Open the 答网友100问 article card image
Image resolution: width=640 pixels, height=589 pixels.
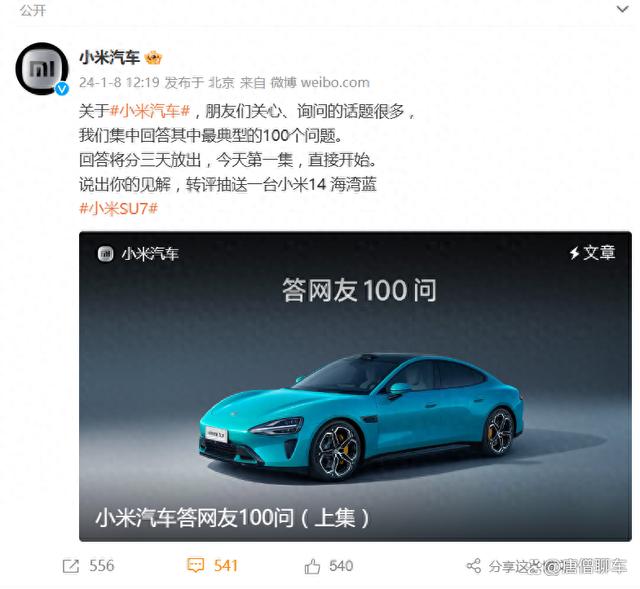tap(355, 386)
